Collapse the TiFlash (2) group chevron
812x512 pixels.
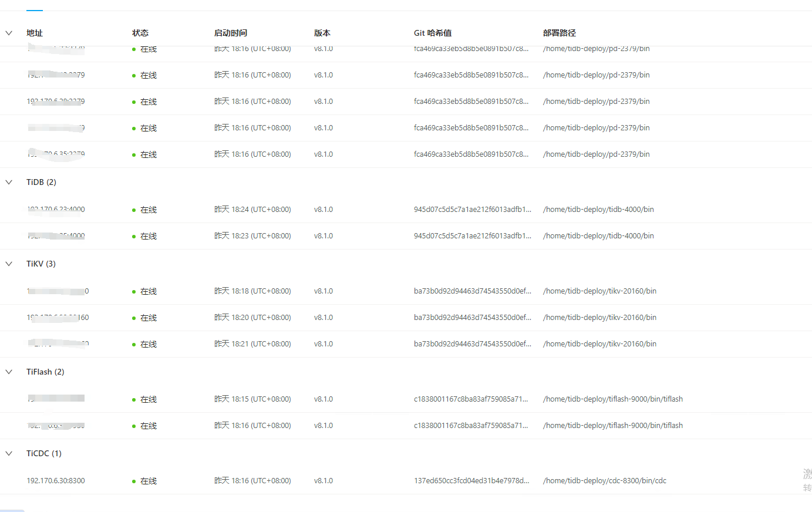9,372
